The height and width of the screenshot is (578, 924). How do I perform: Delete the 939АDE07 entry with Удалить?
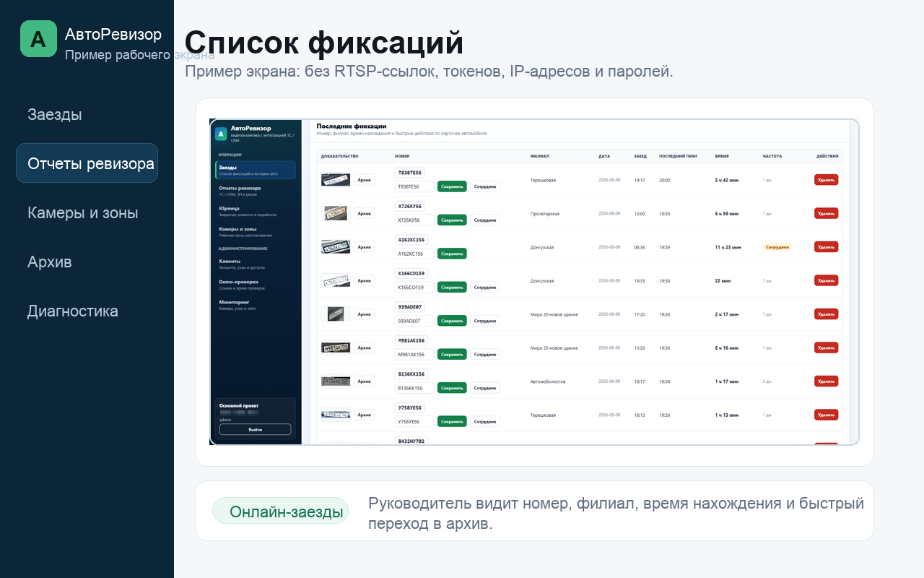pyautogui.click(x=827, y=314)
